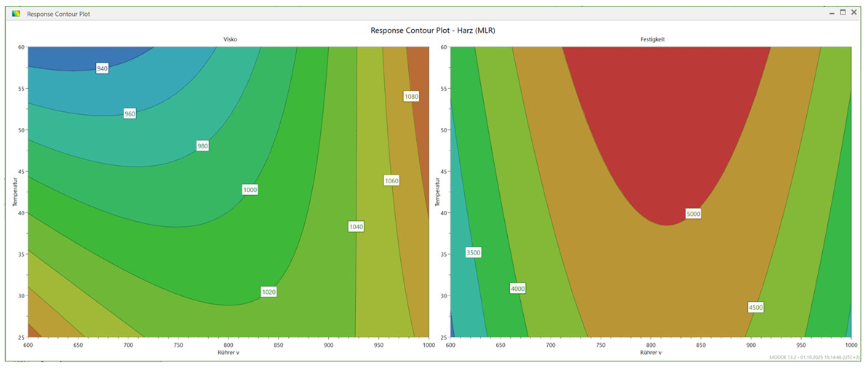Select the 3500 contour label

[474, 252]
